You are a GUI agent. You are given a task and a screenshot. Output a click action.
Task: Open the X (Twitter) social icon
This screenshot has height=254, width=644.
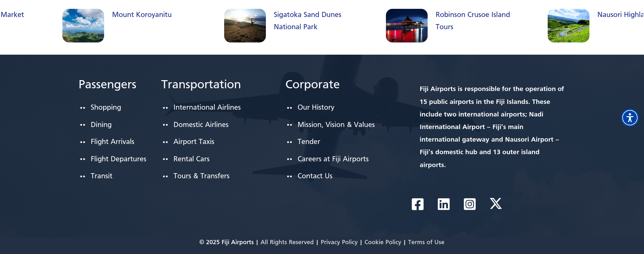pos(496,204)
